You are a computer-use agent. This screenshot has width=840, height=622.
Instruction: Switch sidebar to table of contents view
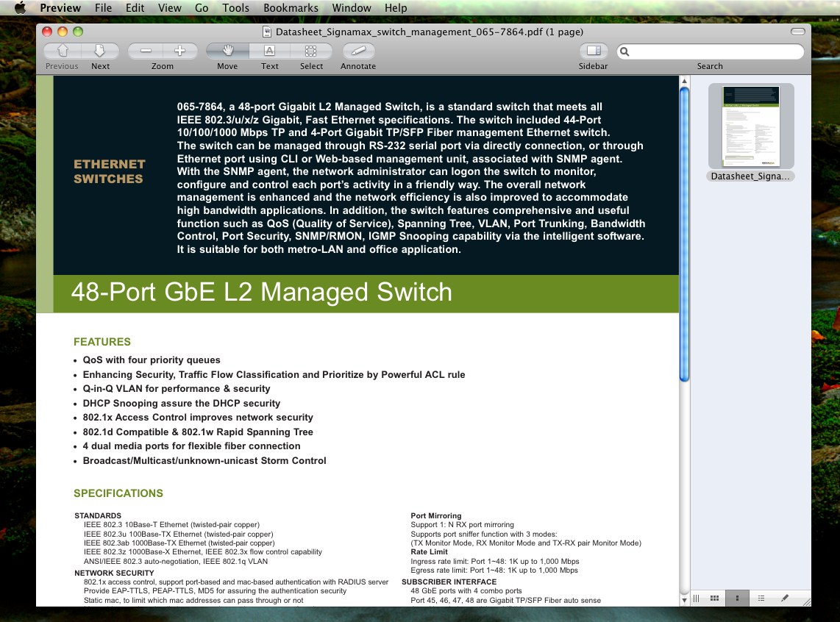tap(761, 598)
